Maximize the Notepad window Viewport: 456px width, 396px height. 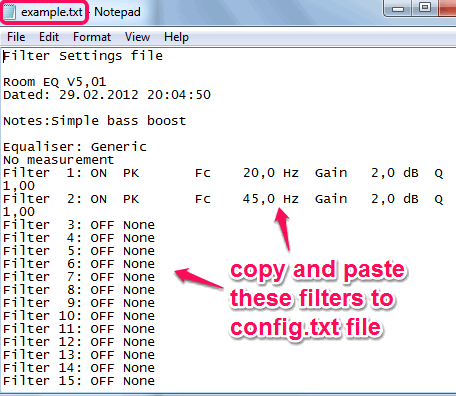click(425, 8)
